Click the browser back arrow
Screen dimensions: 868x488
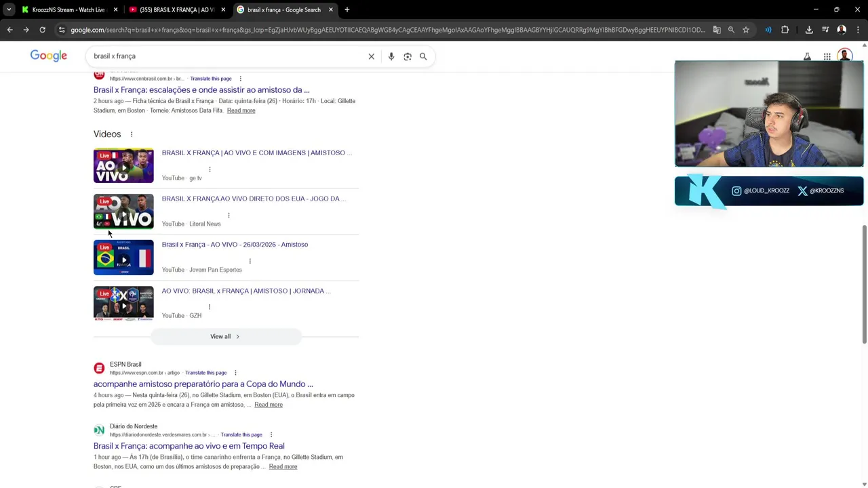tap(9, 30)
